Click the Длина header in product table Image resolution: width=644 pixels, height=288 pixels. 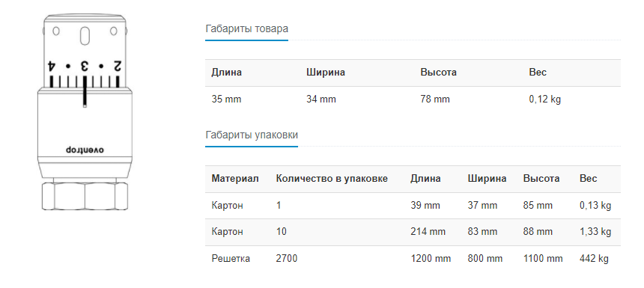227,73
